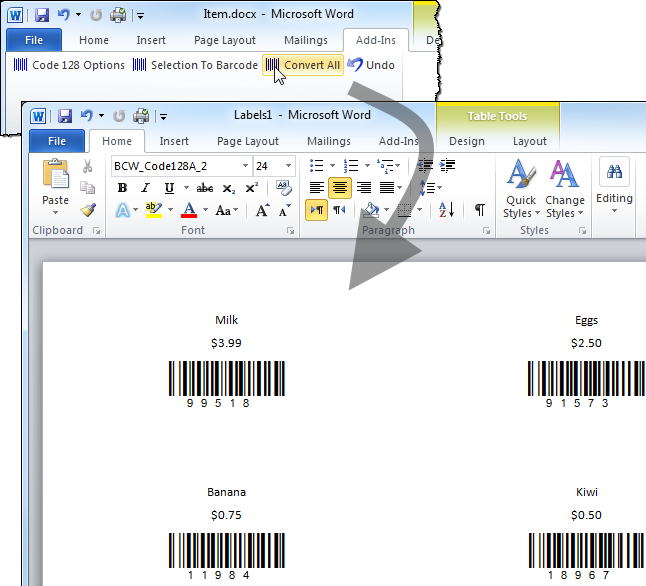
Task: Apply yellow text highlight color
Action: point(154,210)
